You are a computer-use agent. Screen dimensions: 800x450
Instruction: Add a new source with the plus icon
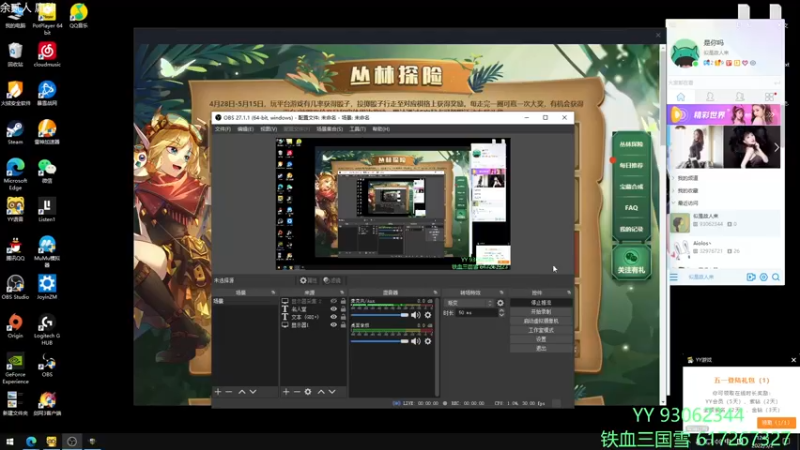click(x=286, y=392)
